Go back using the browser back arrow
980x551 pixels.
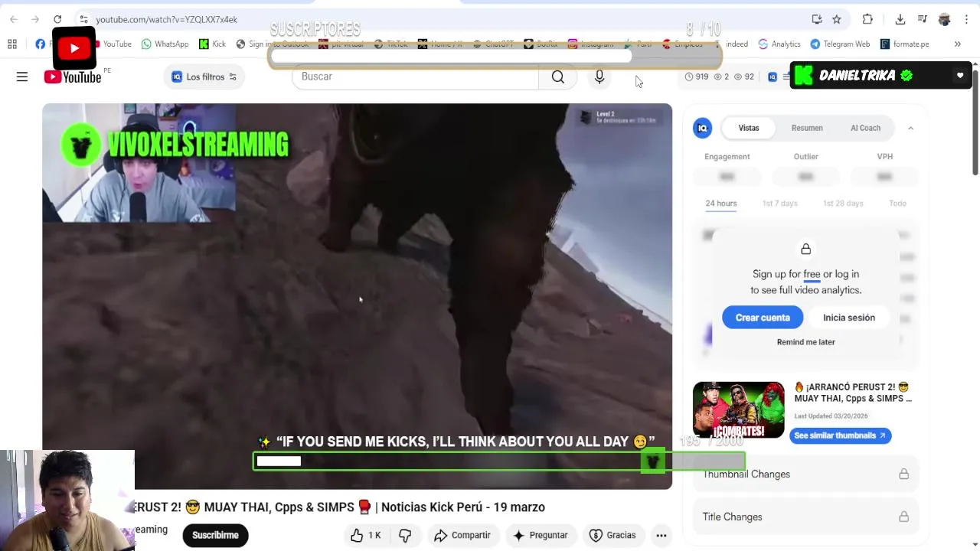click(x=14, y=19)
